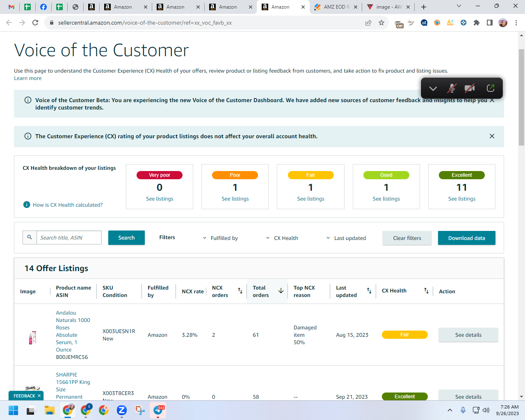This screenshot has width=525, height=420.
Task: Open a new browser tab
Action: point(424,7)
